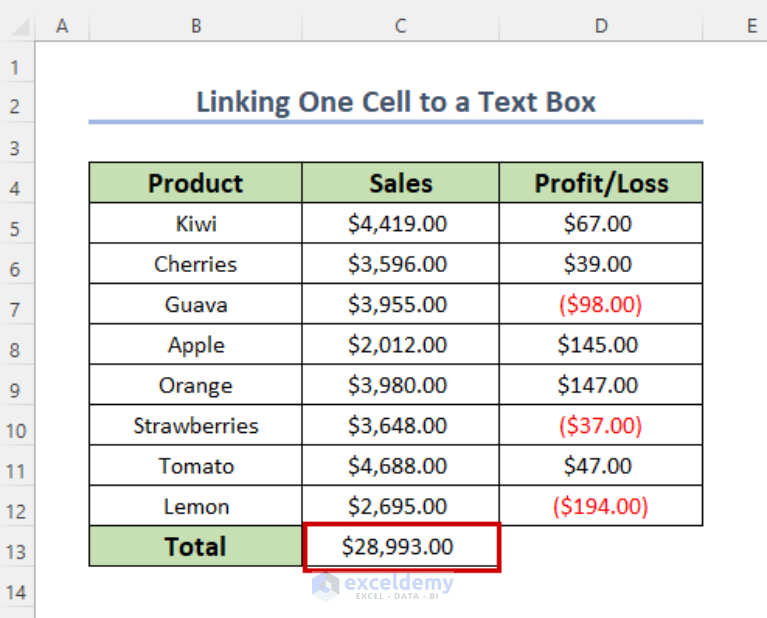Click the Guava loss value ($98.00)
The width and height of the screenshot is (767, 618).
(x=601, y=304)
